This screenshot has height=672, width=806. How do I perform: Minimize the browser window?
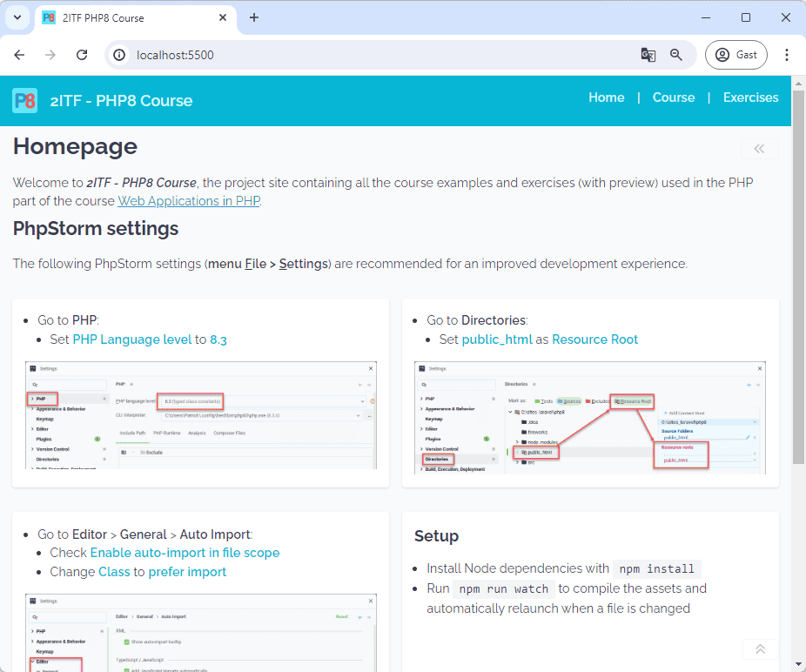(x=706, y=17)
